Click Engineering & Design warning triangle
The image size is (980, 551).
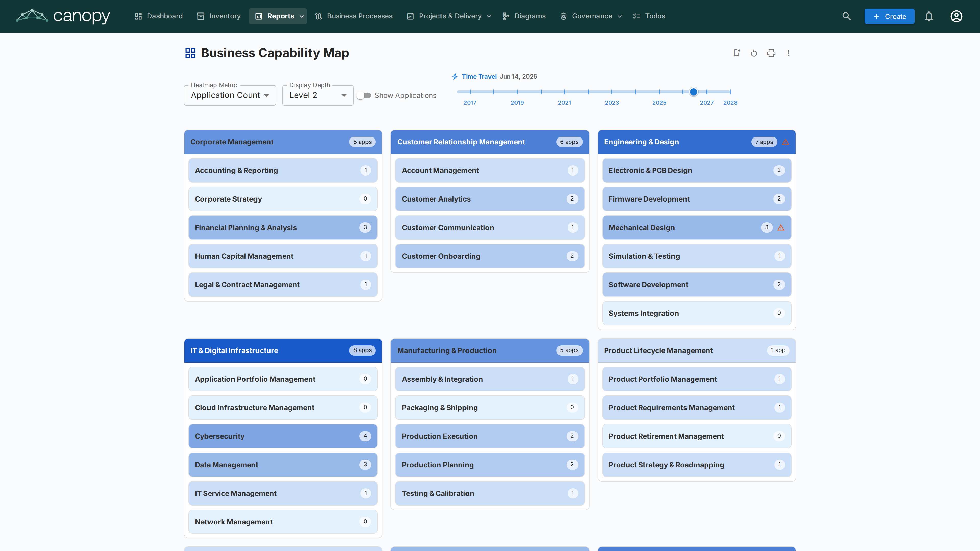pos(786,142)
